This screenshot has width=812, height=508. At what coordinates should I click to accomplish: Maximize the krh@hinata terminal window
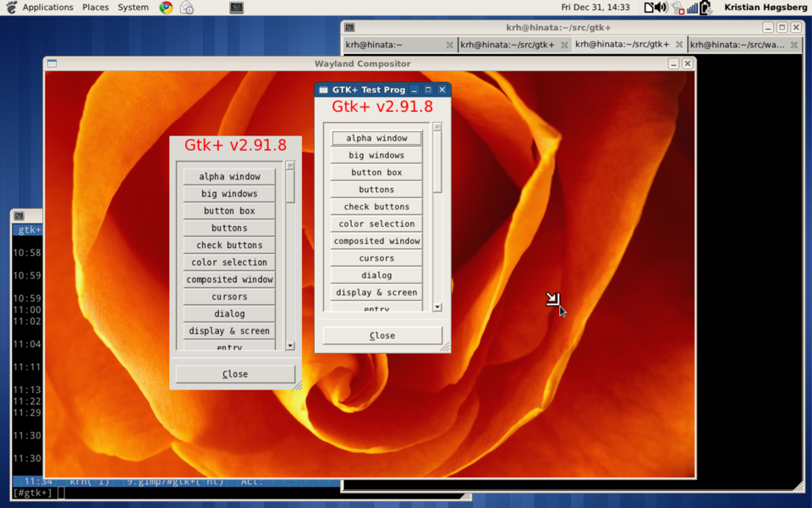782,27
